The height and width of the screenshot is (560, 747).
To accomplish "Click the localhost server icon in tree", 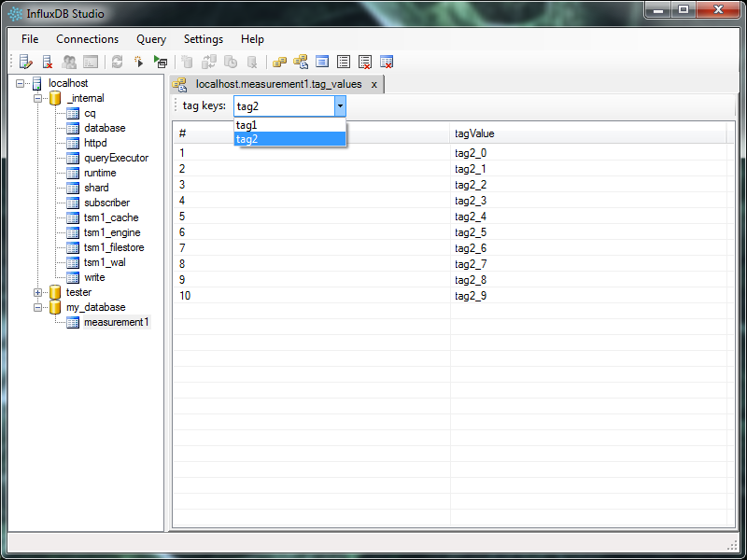I will tap(37, 83).
